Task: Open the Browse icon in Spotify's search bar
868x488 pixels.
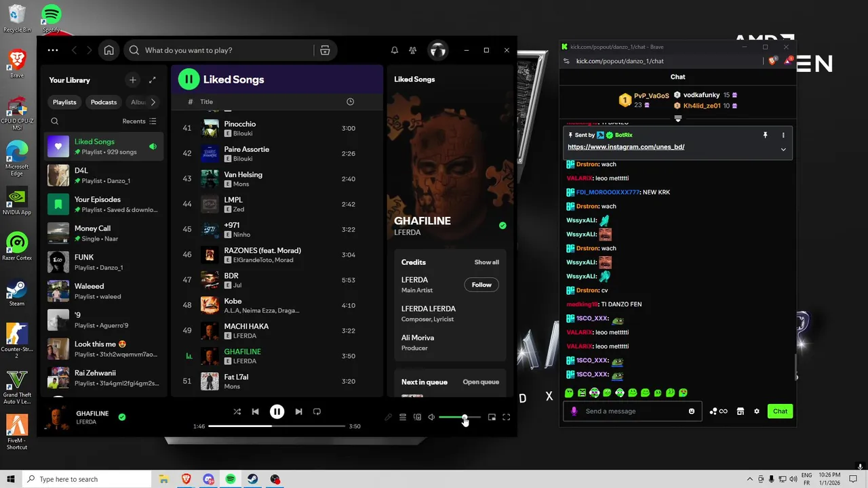Action: click(325, 50)
